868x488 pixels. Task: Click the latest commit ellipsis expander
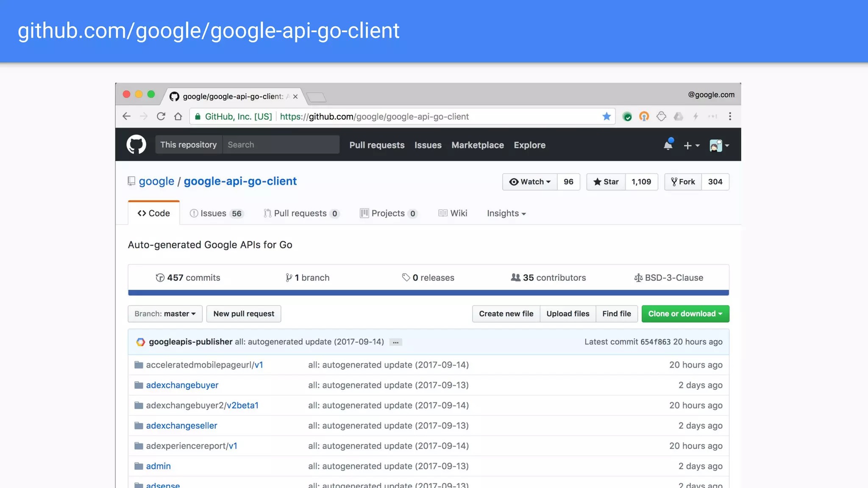[395, 342]
